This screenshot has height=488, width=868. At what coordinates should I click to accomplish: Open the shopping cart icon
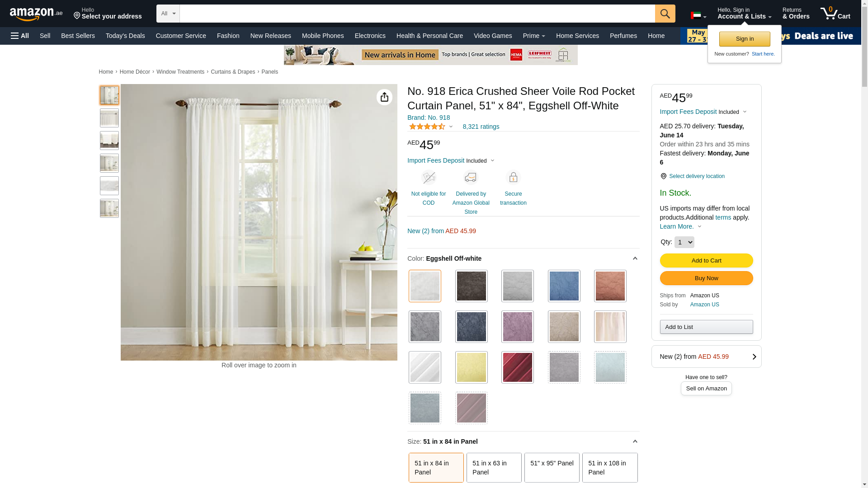(835, 14)
